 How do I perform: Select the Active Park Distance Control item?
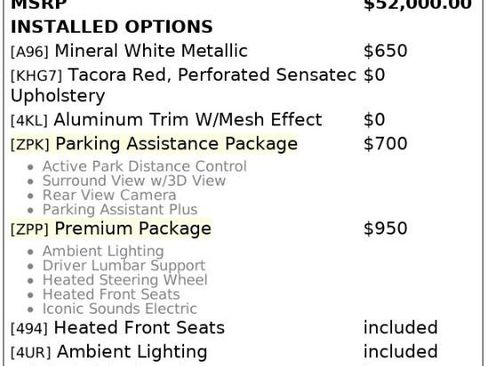145,166
